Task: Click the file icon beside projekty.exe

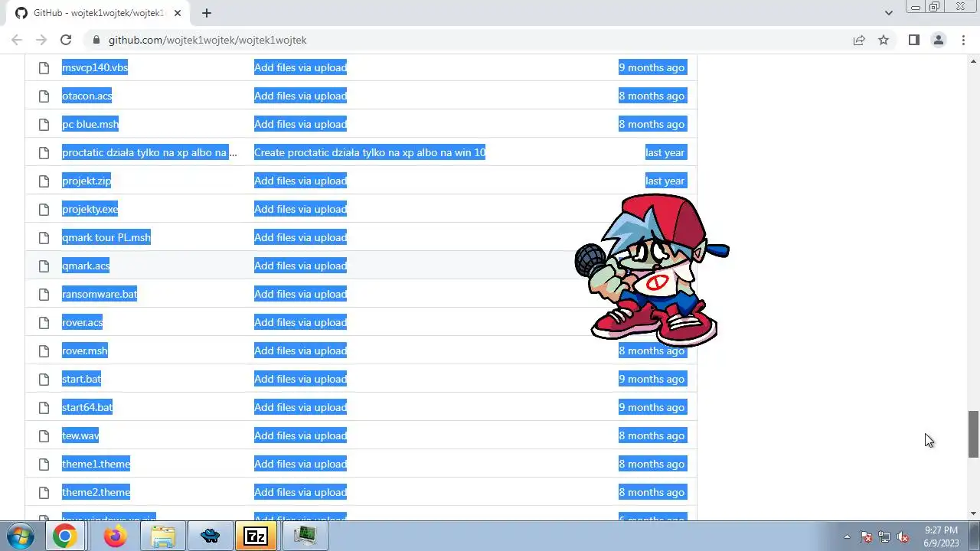Action: tap(44, 209)
